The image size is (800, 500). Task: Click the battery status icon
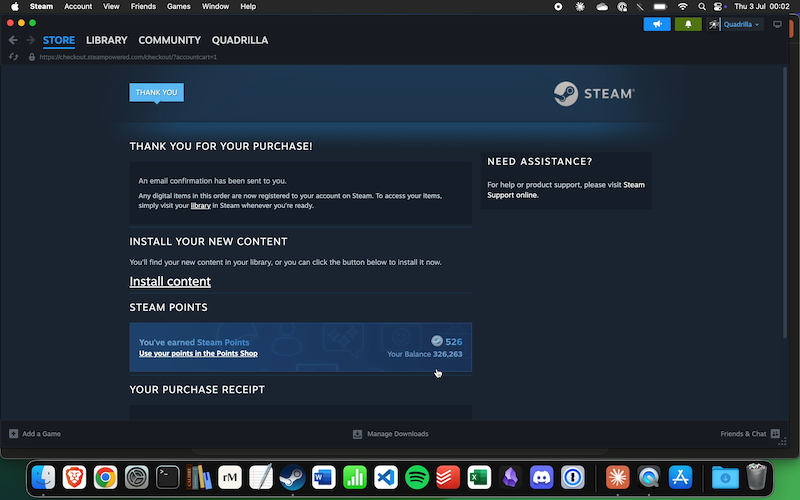click(660, 7)
